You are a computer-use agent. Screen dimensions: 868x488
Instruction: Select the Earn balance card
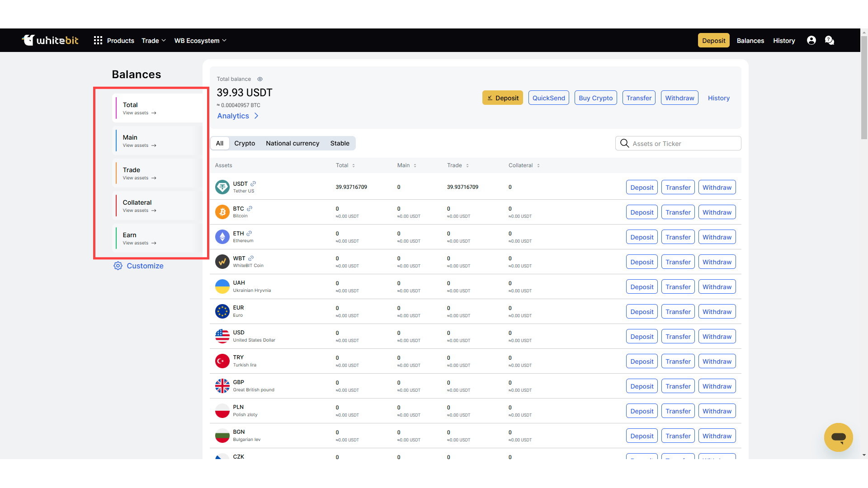(157, 238)
